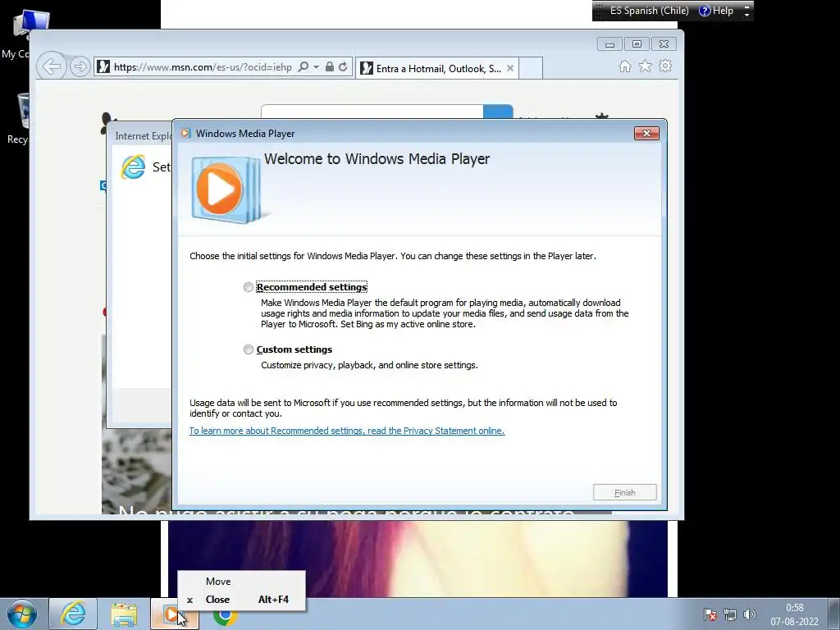Open the Privacy Statement online link
This screenshot has height=630, width=840.
click(347, 431)
